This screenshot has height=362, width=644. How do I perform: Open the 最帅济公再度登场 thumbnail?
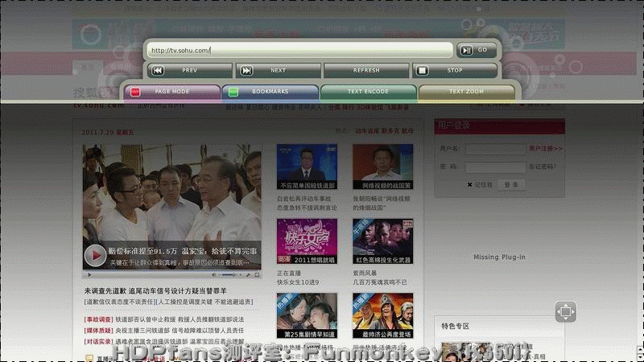pos(383,315)
